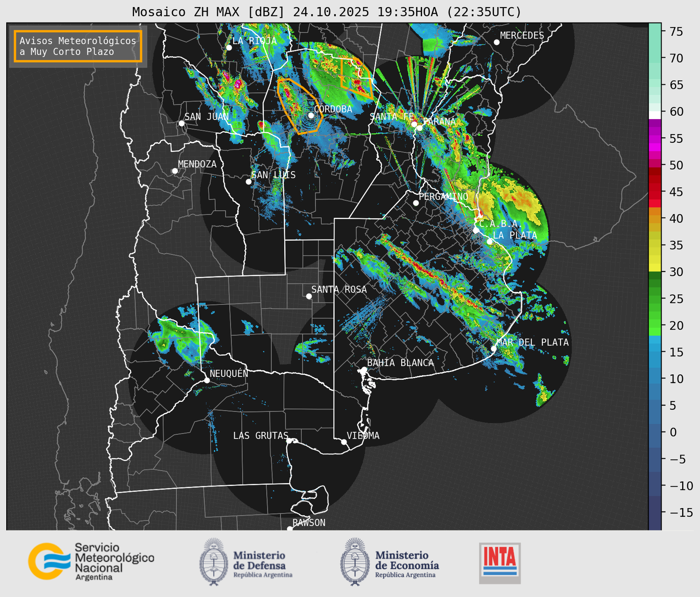
Task: Click the VIEDMA city marker dot
Action: tap(344, 442)
